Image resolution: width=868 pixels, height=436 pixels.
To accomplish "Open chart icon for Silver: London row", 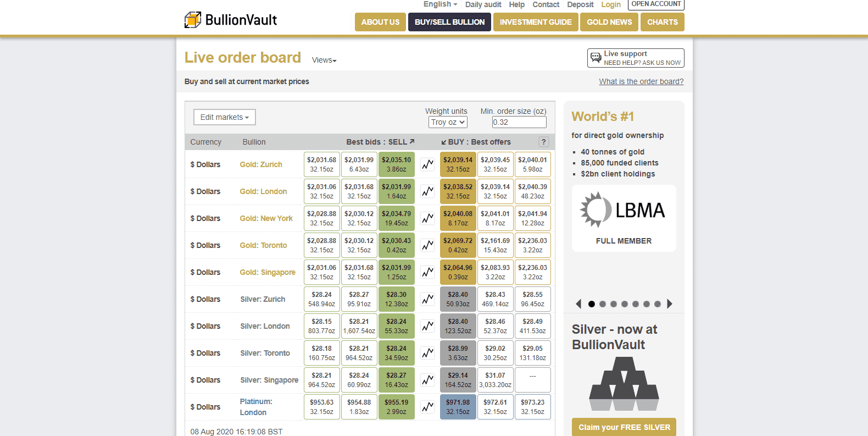I will point(427,326).
